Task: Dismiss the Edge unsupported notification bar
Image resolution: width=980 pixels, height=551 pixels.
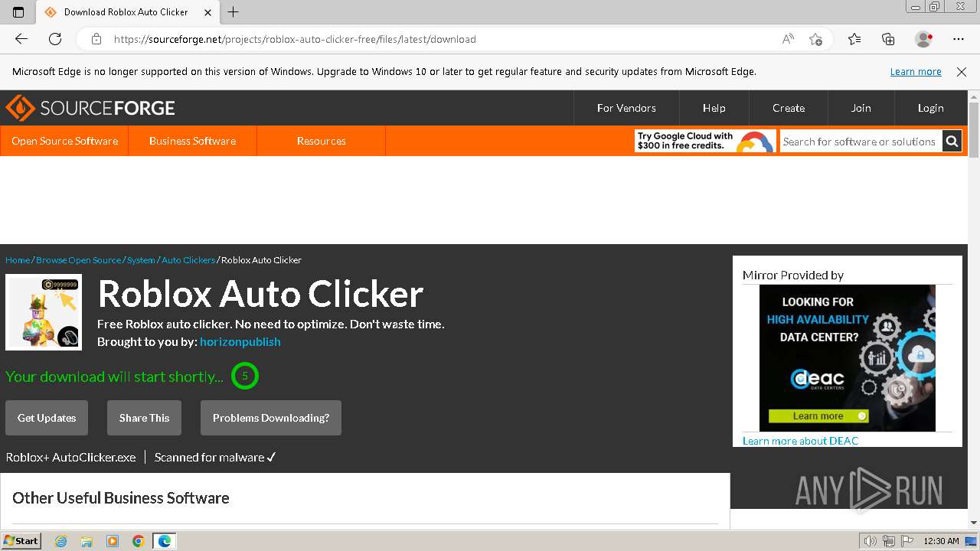Action: [x=962, y=71]
